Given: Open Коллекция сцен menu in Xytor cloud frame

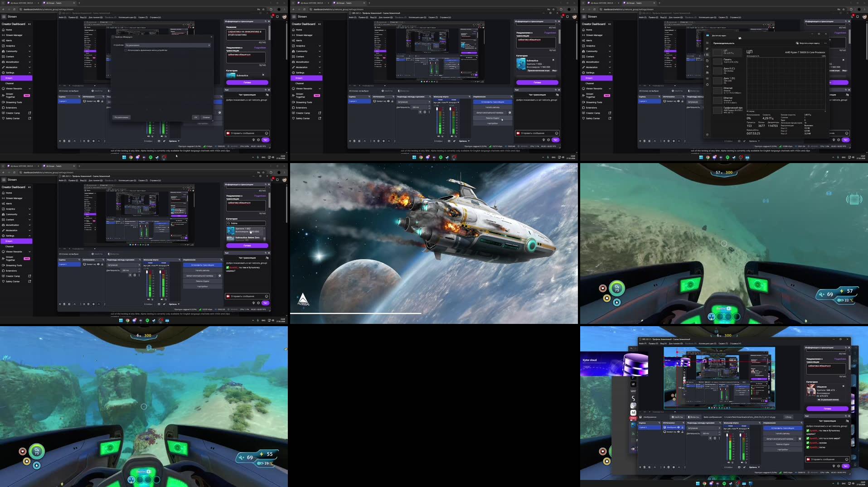Looking at the screenshot, I should tap(708, 343).
